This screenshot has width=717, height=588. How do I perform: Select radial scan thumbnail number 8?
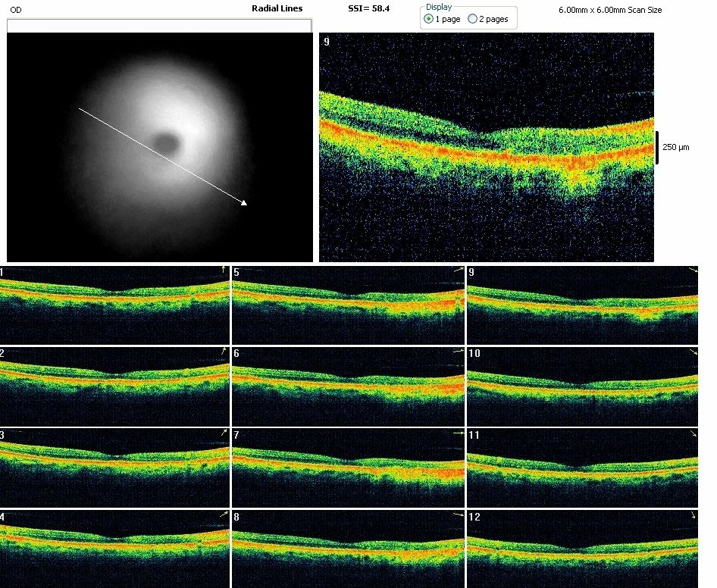coord(348,549)
